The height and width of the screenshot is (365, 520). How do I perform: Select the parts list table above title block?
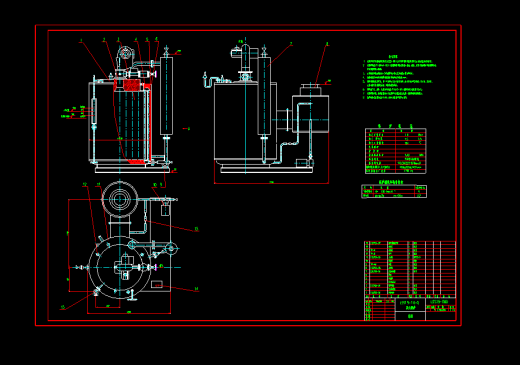[410, 269]
